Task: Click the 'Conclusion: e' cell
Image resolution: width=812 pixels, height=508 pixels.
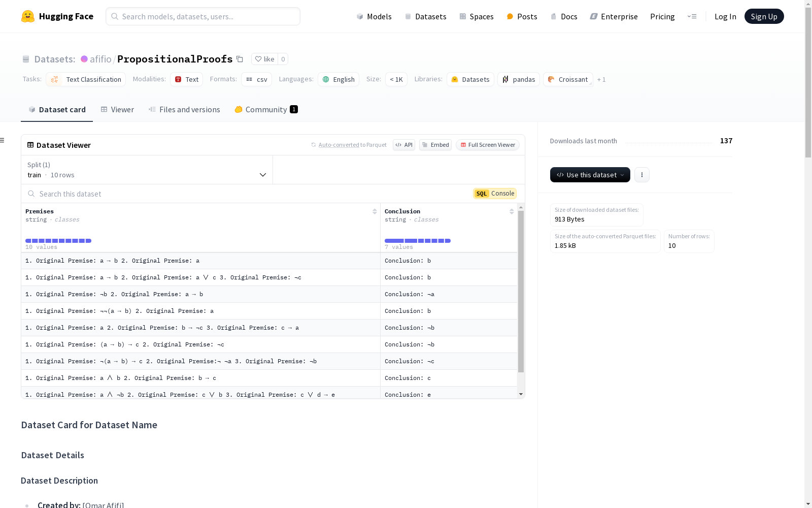Action: (449, 393)
